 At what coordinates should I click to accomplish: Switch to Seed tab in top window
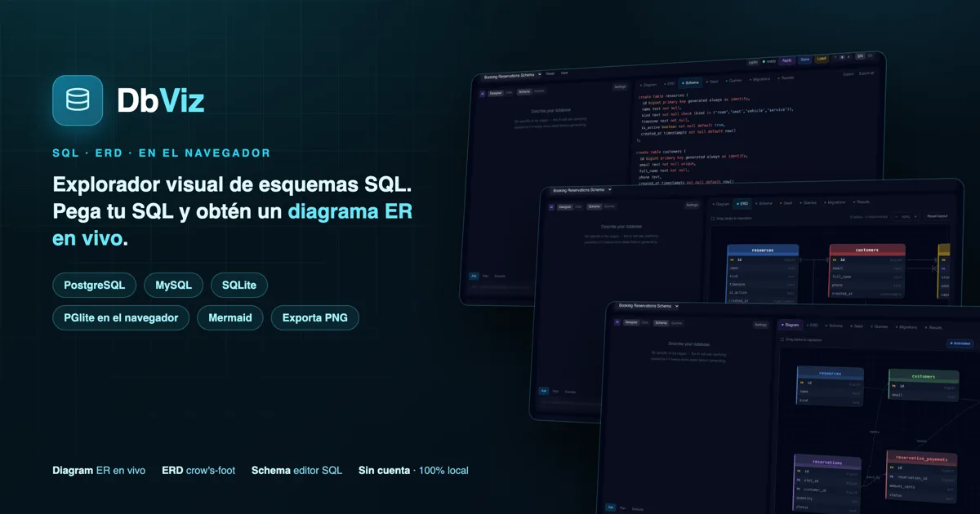click(712, 82)
